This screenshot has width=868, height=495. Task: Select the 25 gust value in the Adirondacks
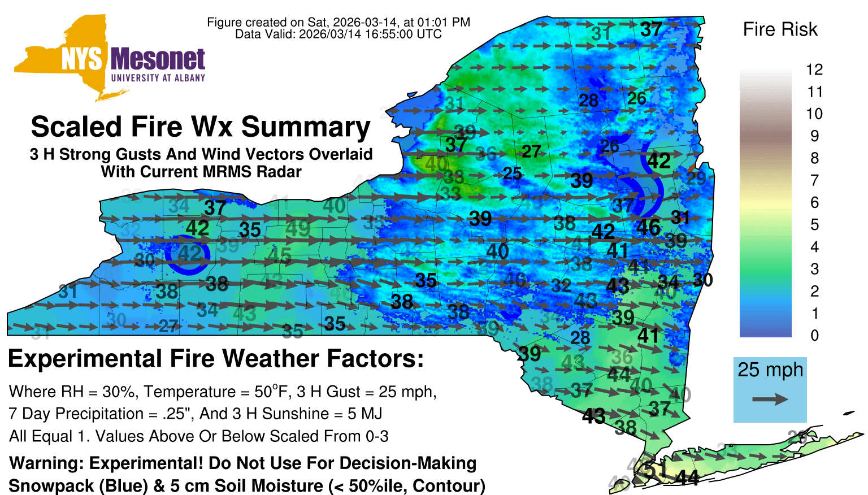pos(512,173)
